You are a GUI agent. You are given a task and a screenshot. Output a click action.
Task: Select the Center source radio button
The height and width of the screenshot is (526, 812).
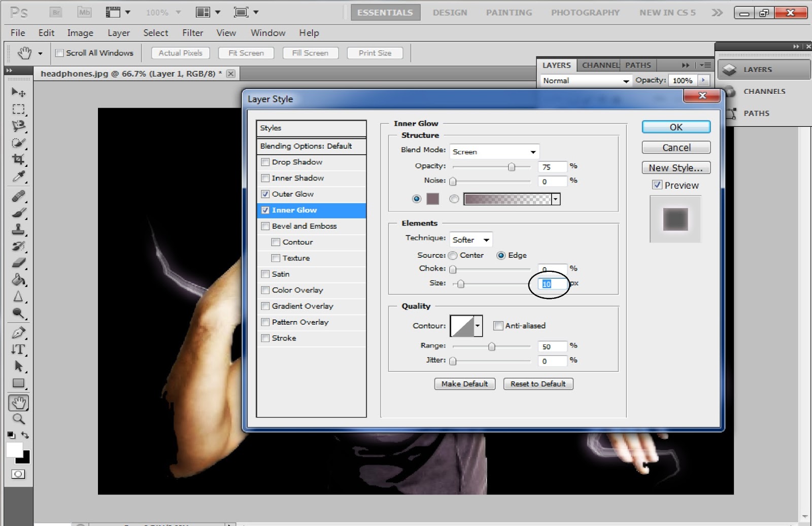tap(453, 255)
